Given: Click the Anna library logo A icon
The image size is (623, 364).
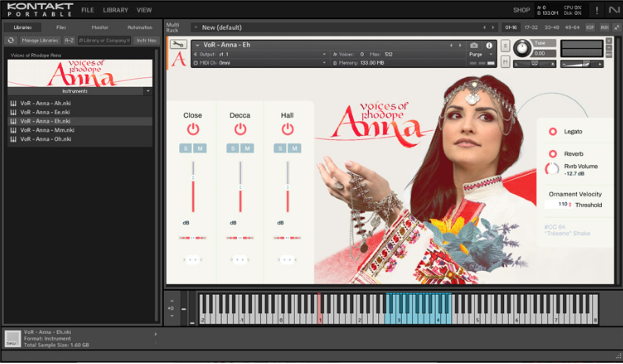Looking at the screenshot, I should click(x=178, y=59).
